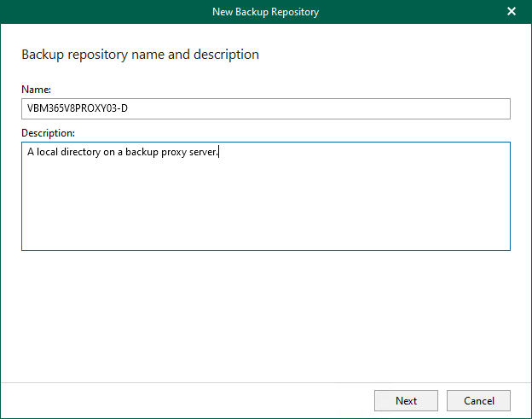Click the Next button
Viewport: 532px width, 419px height.
(406, 400)
